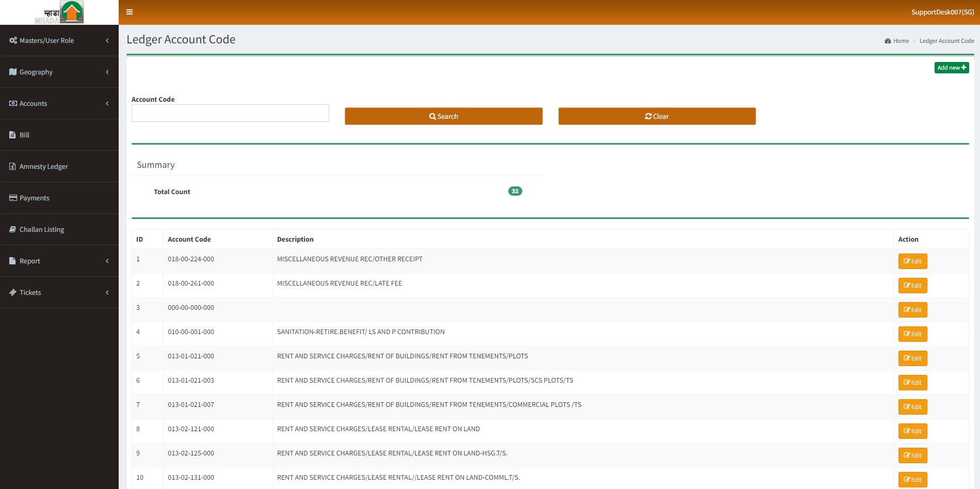Expand the Accounts submenu chevron
980x489 pixels.
[x=107, y=103]
